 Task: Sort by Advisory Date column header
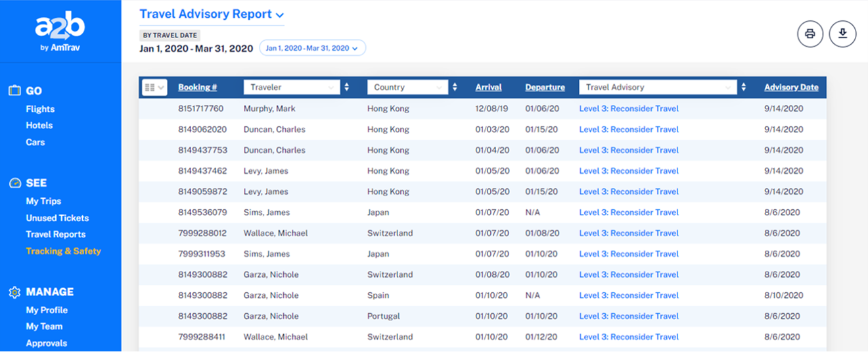pyautogui.click(x=791, y=87)
